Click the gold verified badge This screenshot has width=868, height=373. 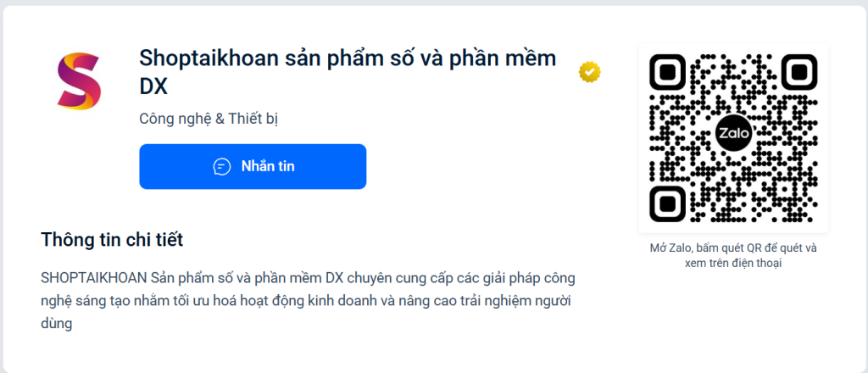[x=590, y=73]
